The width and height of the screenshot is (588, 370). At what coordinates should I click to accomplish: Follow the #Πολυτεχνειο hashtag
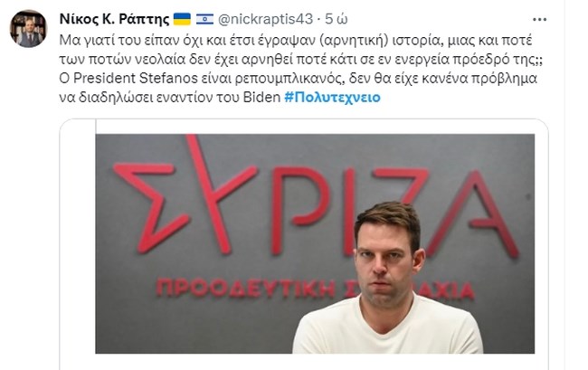[x=332, y=98]
